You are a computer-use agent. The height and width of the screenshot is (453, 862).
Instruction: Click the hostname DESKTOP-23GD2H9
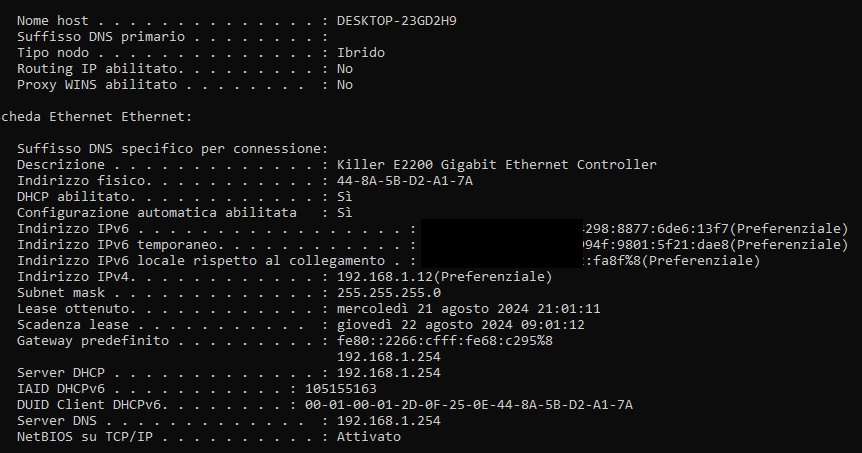point(396,21)
